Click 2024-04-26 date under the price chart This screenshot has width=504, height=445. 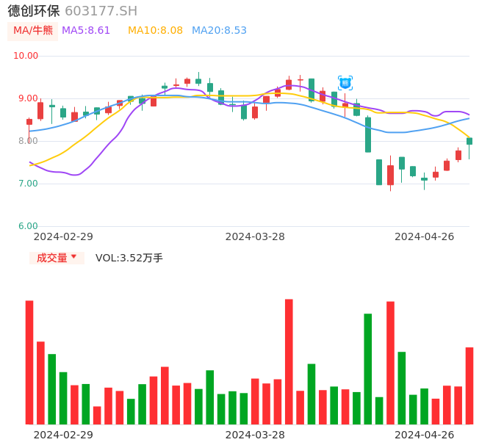[425, 236]
